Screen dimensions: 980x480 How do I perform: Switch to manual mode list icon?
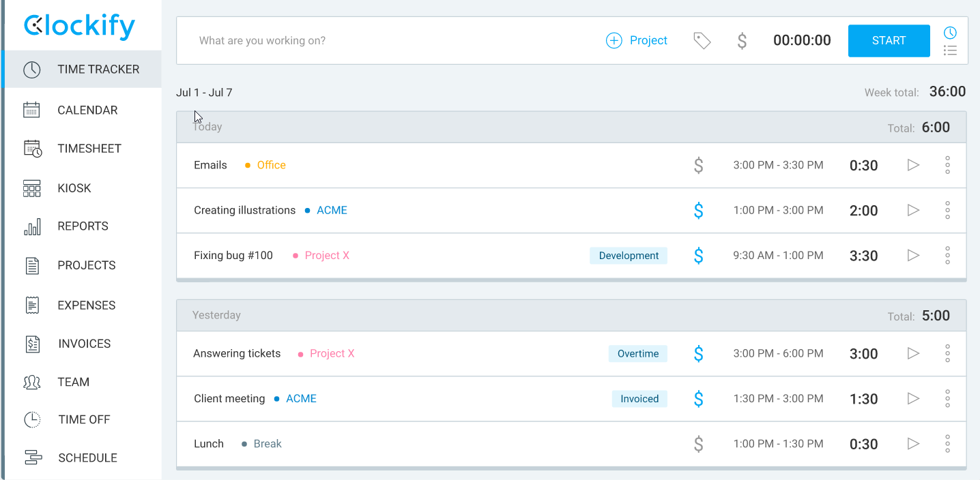click(x=950, y=50)
